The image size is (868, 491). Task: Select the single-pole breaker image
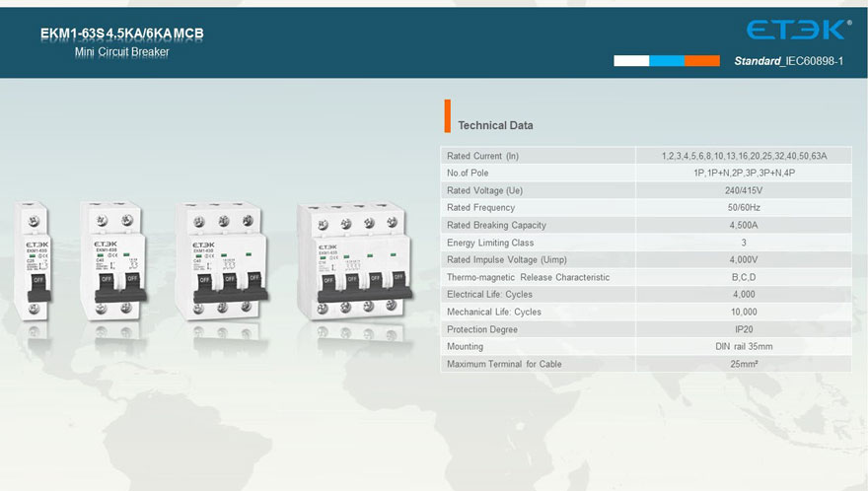tap(33, 260)
